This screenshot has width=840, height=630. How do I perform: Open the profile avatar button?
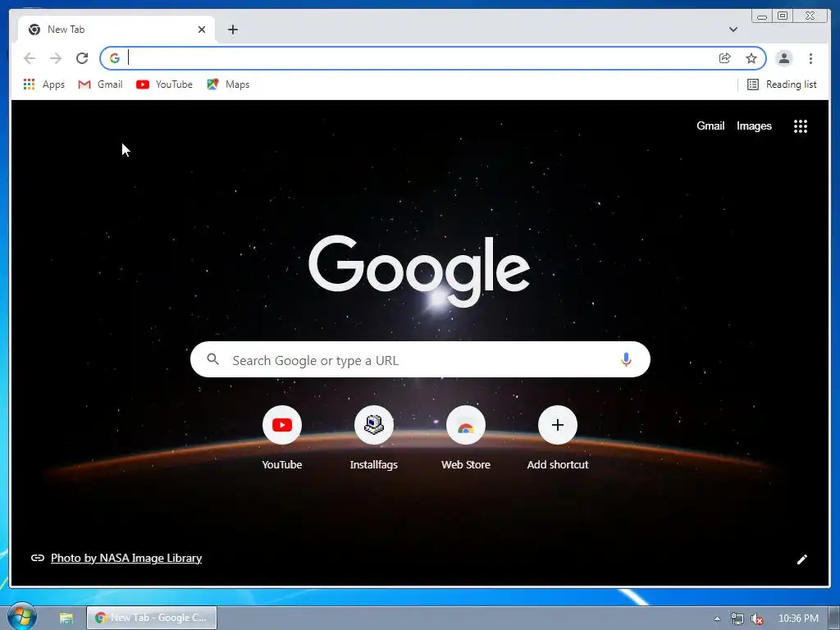783,58
